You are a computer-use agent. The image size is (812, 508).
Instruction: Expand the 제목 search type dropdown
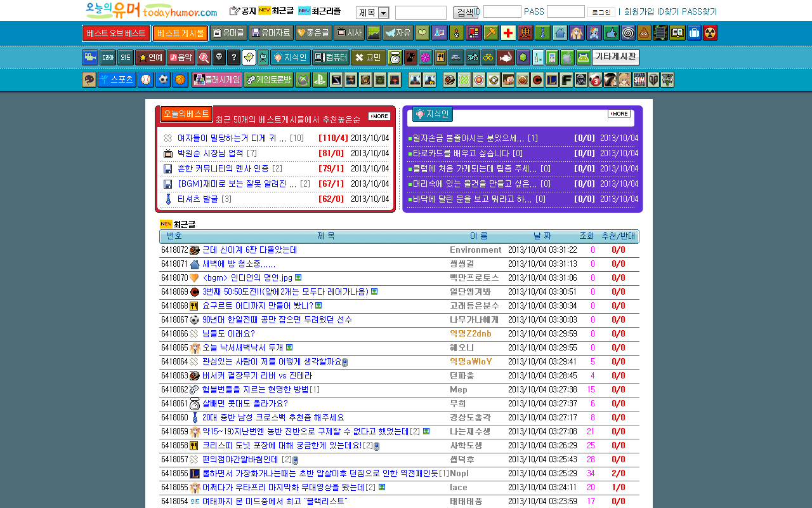pyautogui.click(x=383, y=13)
